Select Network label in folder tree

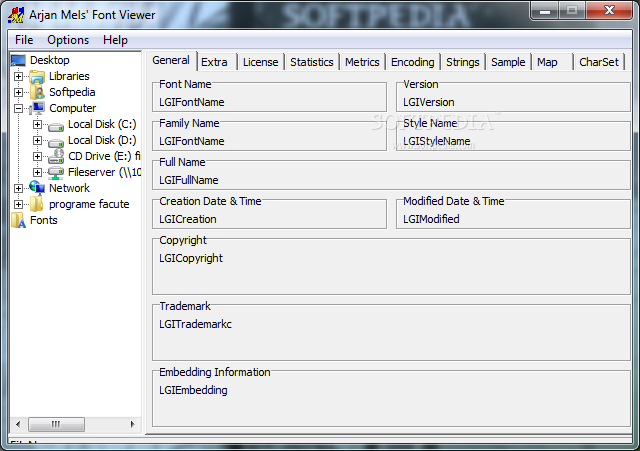69,188
